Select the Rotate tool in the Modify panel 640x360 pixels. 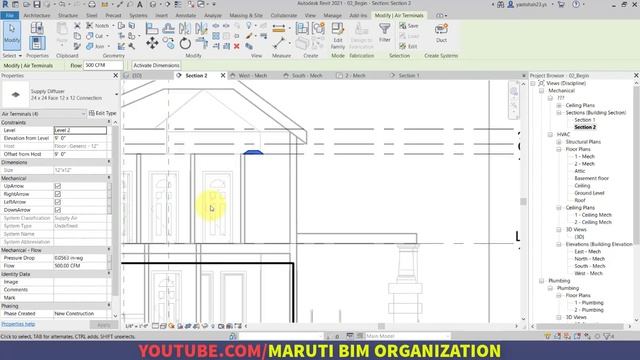click(x=185, y=43)
